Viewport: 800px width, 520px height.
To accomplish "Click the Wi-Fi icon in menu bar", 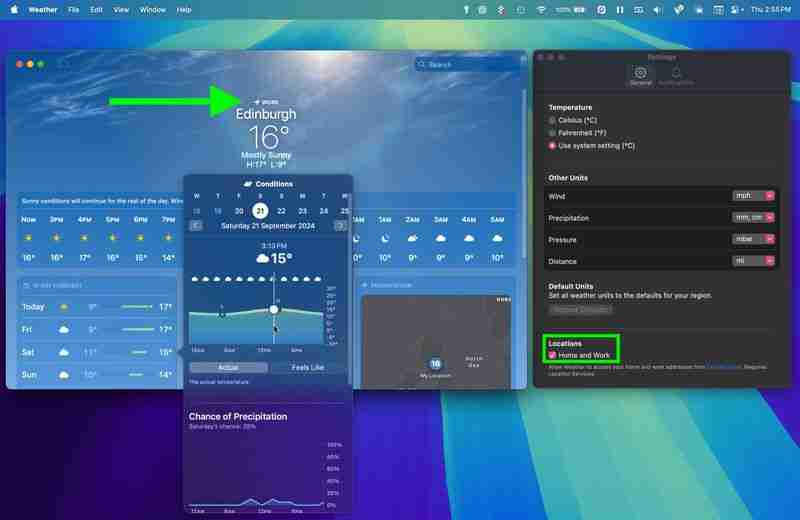I will pos(541,10).
